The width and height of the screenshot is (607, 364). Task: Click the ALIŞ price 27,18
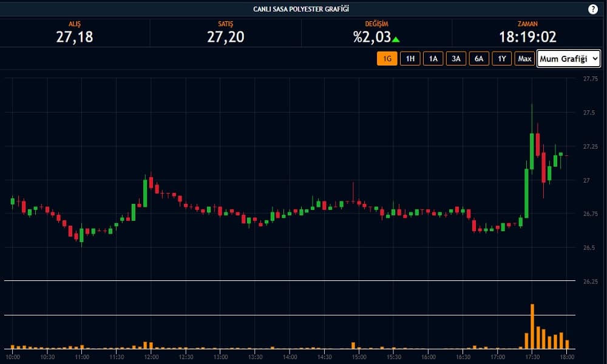coord(74,37)
